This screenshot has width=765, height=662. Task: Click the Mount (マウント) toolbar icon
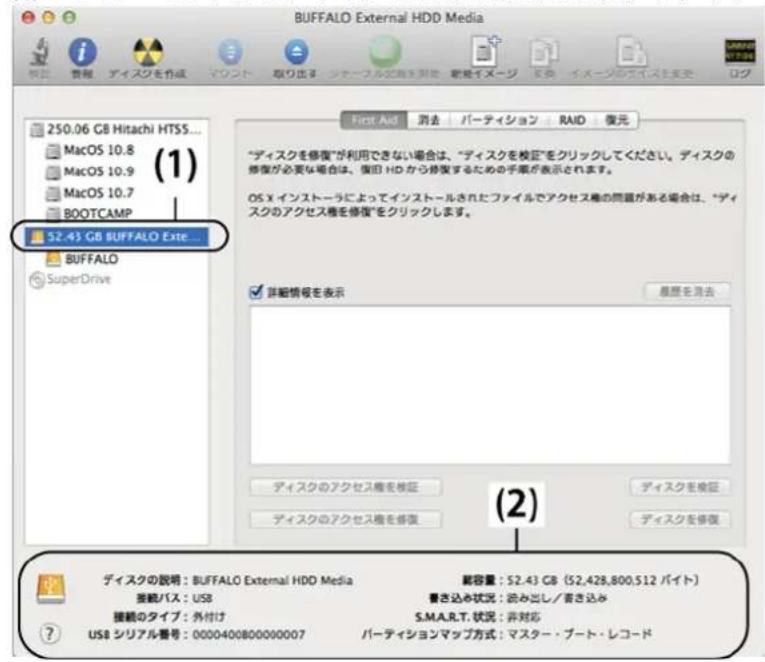(x=230, y=52)
